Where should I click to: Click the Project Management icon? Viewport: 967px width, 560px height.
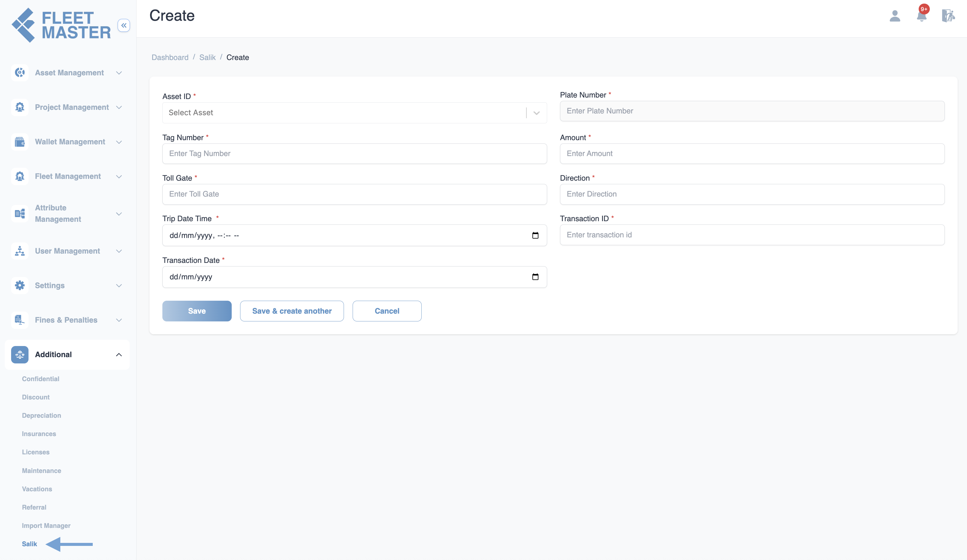pyautogui.click(x=20, y=107)
